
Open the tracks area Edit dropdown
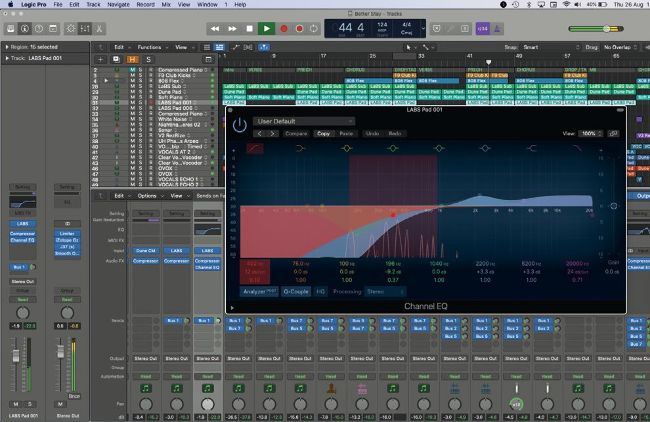(x=121, y=47)
